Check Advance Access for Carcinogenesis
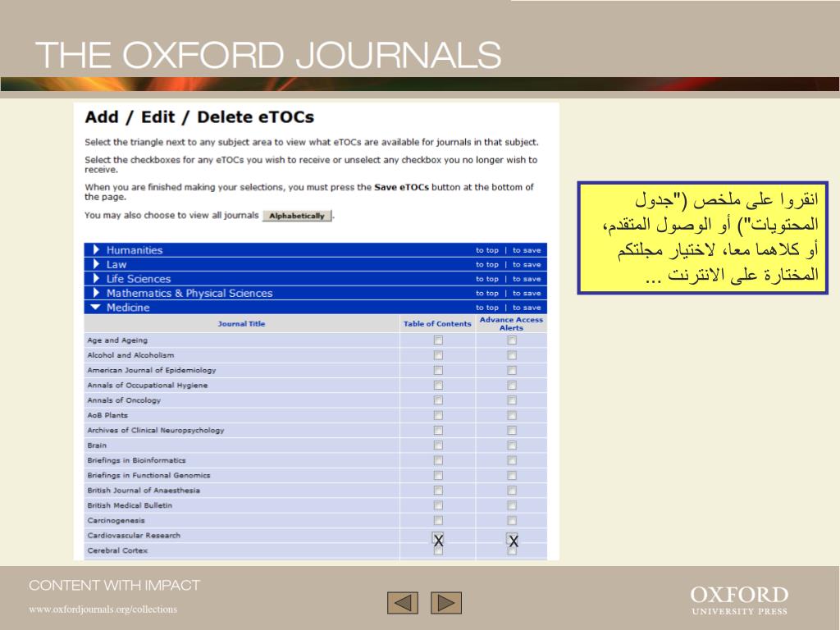Image resolution: width=840 pixels, height=630 pixels. (512, 520)
